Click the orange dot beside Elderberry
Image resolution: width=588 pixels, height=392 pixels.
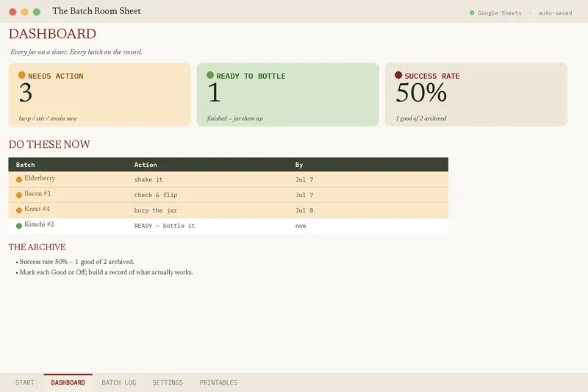19,179
